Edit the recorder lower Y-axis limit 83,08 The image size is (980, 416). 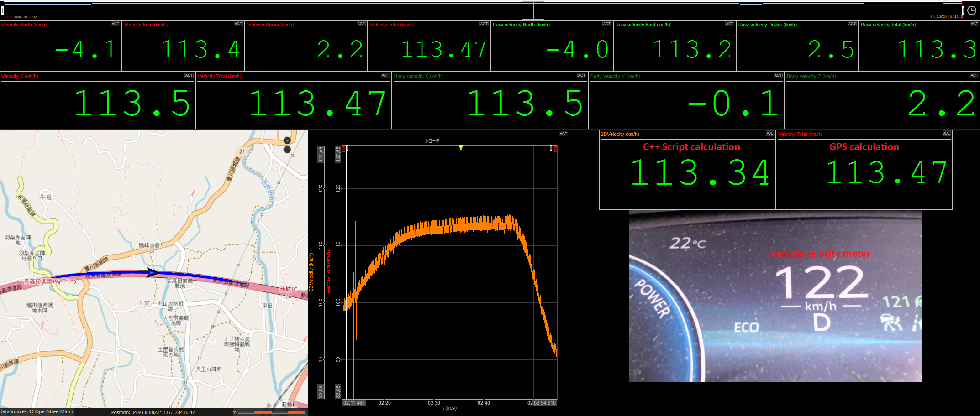338,391
